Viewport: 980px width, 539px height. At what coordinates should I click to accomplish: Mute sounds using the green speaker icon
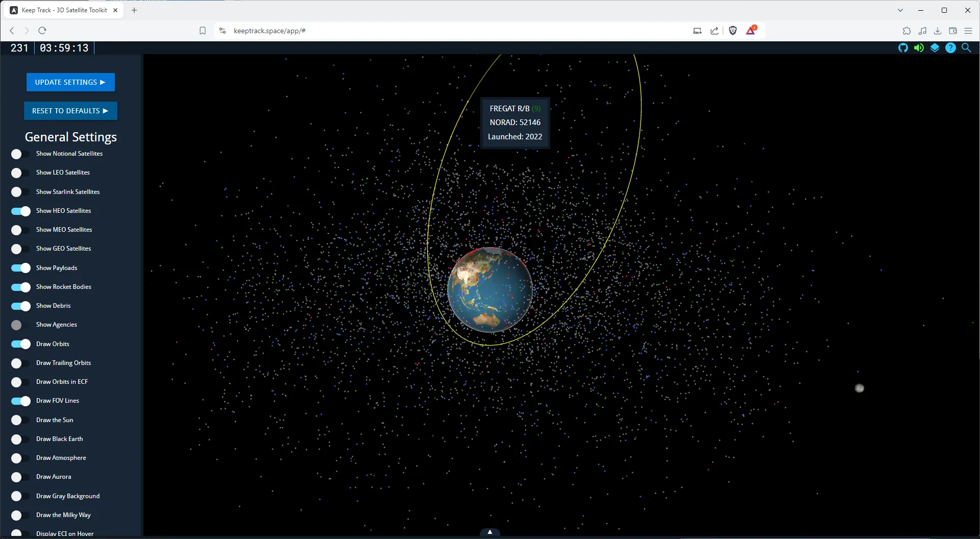pyautogui.click(x=919, y=47)
